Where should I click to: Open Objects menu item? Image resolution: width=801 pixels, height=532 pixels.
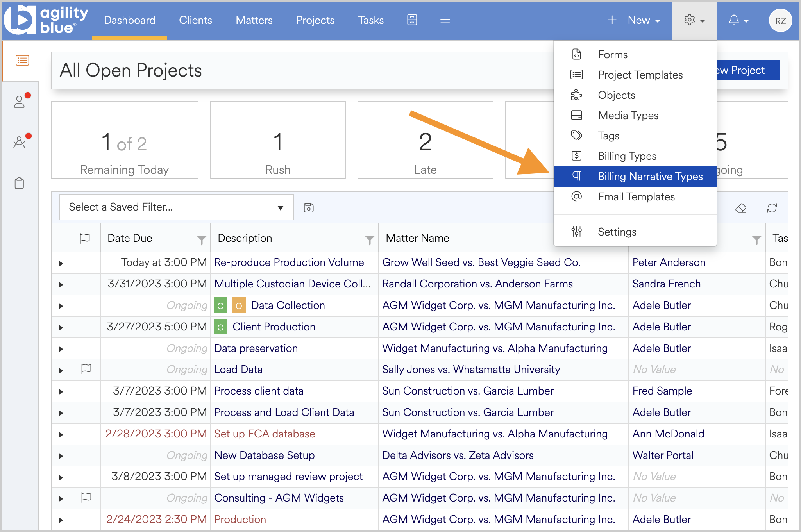pos(635,95)
